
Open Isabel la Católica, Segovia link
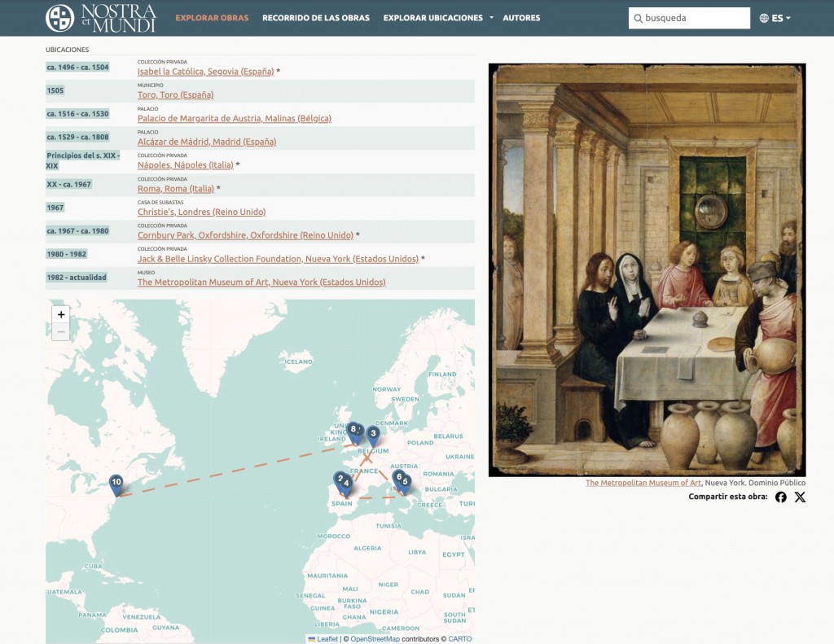coord(206,72)
